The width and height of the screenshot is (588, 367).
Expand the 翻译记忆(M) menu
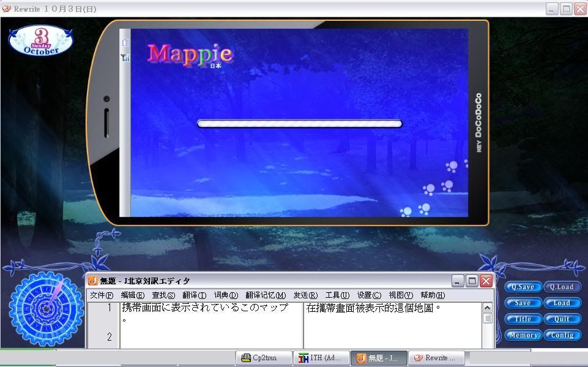pyautogui.click(x=266, y=295)
